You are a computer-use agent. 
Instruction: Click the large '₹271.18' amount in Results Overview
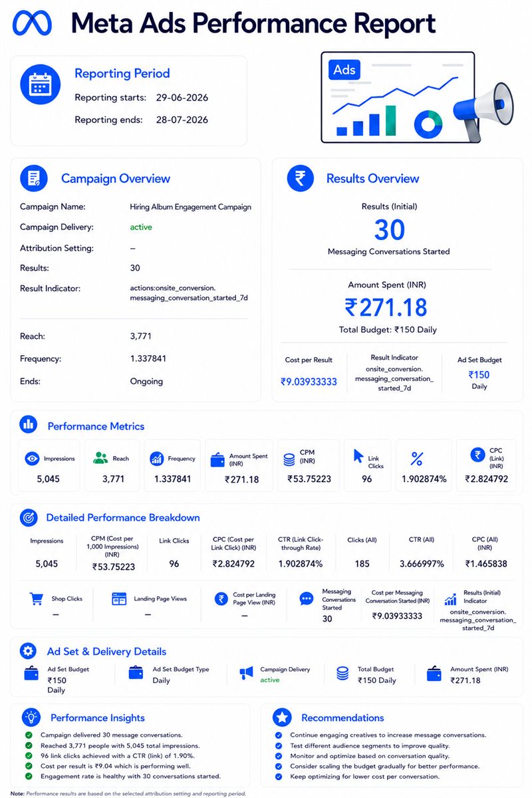point(386,307)
